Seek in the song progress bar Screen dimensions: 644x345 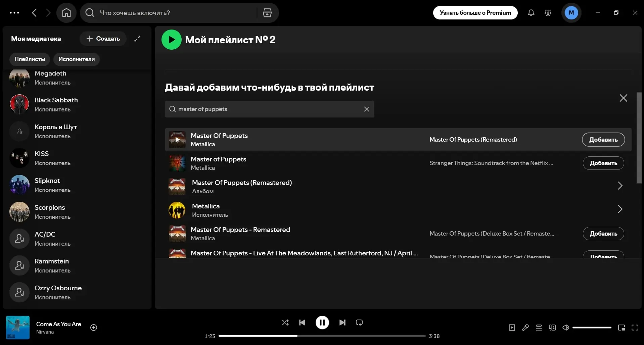click(322, 336)
